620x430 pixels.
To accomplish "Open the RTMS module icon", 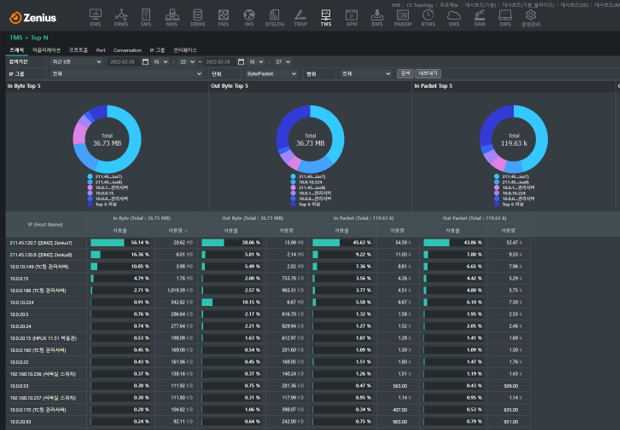I will [x=428, y=16].
